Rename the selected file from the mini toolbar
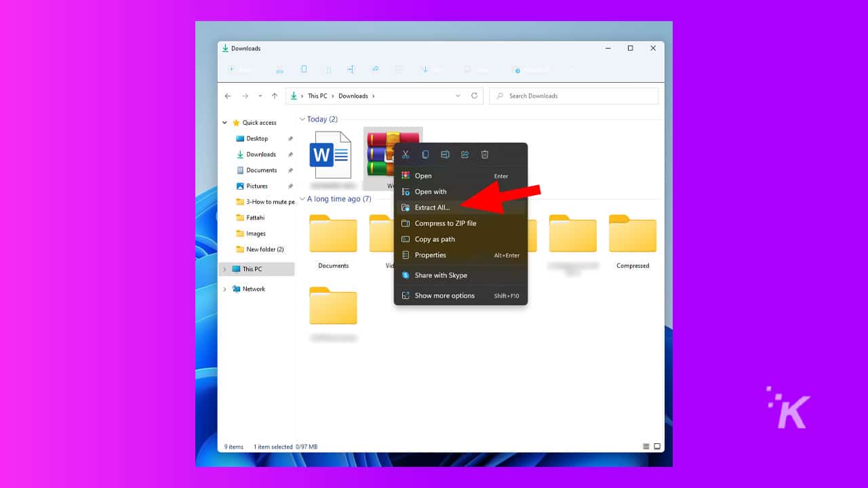Image resolution: width=868 pixels, height=488 pixels. coord(445,154)
